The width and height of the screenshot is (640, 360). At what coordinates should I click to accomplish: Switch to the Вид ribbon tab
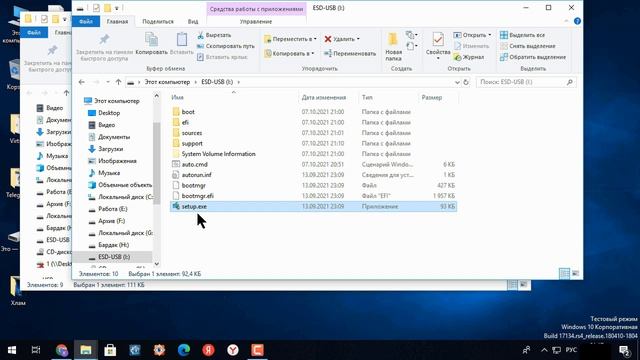(193, 21)
